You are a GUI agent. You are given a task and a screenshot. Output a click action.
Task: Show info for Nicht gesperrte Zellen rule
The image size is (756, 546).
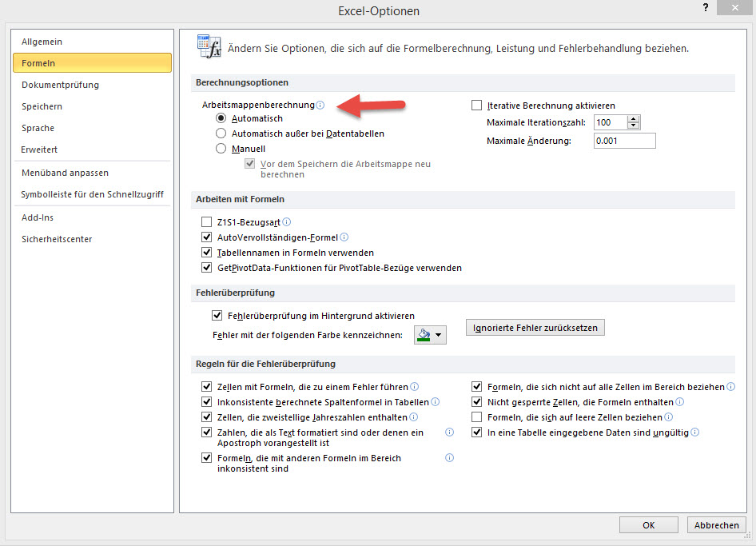[x=679, y=401]
